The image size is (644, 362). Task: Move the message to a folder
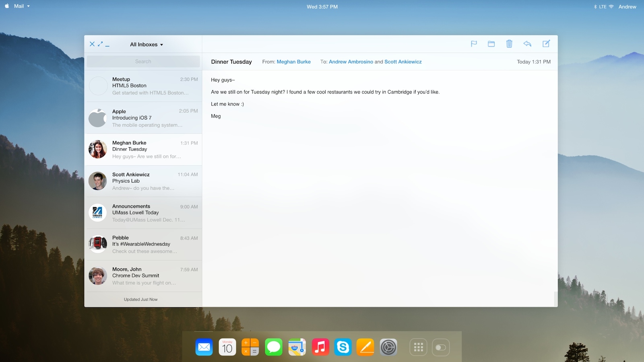491,44
